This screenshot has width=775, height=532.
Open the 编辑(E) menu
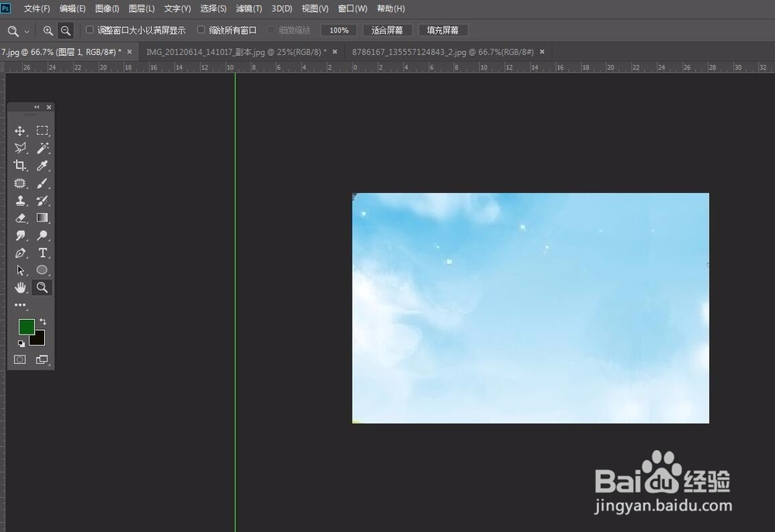[x=72, y=9]
